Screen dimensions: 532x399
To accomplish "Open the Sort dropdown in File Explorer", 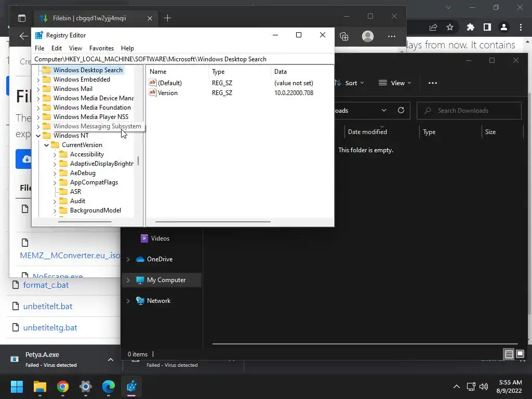I will [350, 83].
